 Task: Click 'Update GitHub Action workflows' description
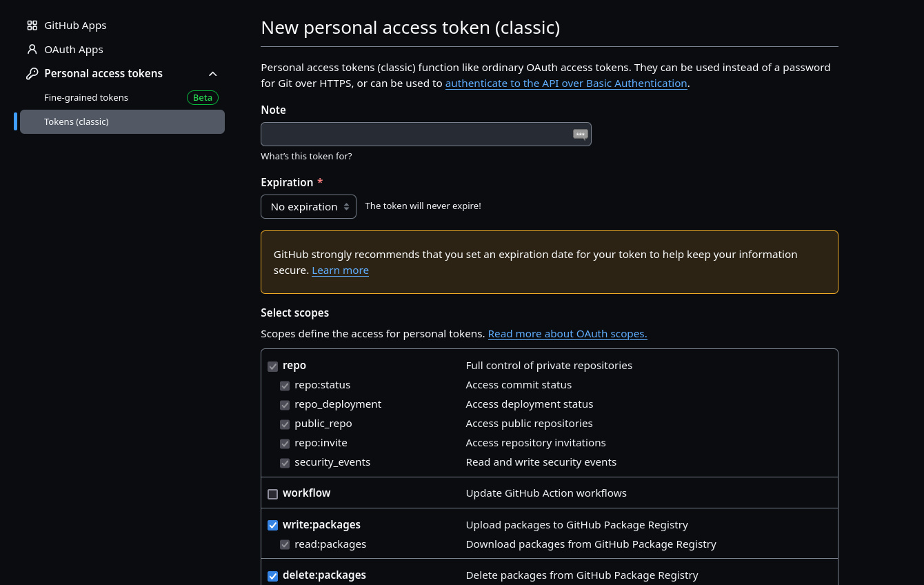point(546,493)
